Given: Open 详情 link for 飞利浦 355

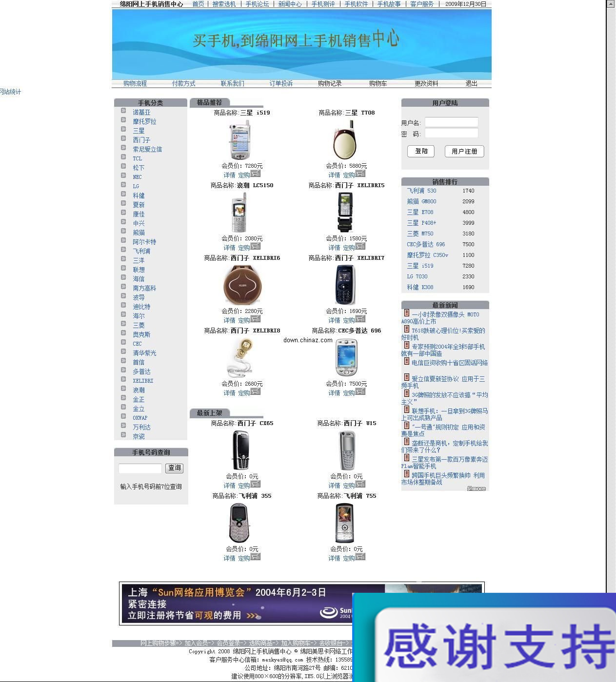Looking at the screenshot, I should pyautogui.click(x=230, y=558).
